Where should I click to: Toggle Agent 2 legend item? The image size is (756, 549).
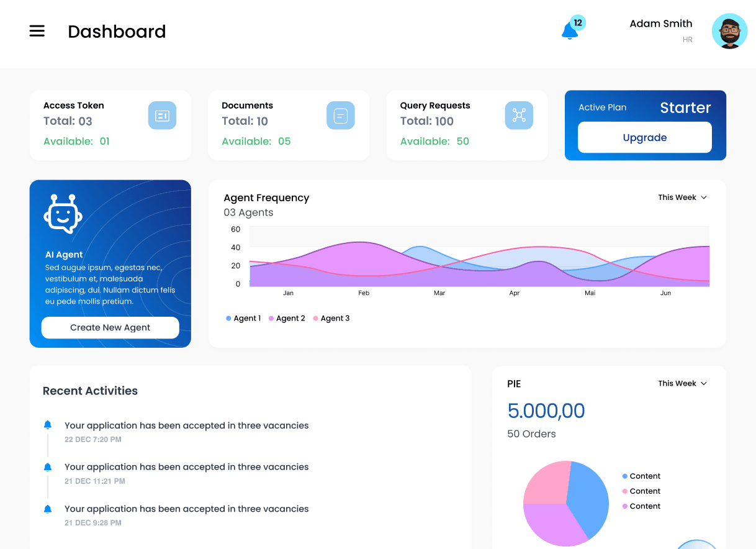pos(287,318)
